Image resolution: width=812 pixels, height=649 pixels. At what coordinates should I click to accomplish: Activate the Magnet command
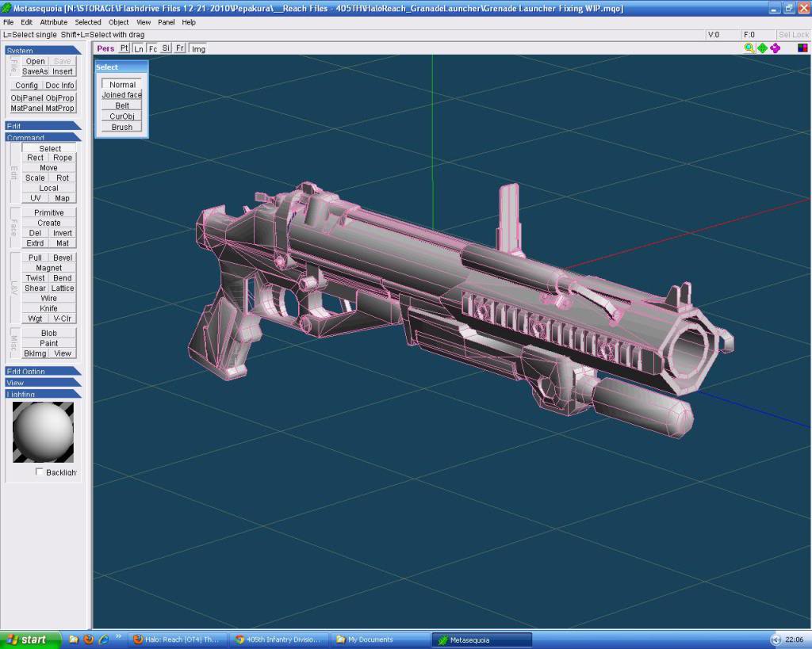click(48, 268)
